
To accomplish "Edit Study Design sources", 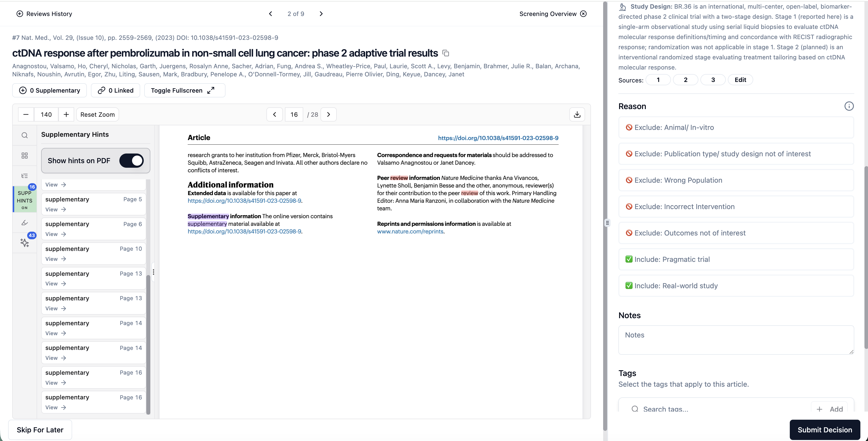I will [740, 80].
